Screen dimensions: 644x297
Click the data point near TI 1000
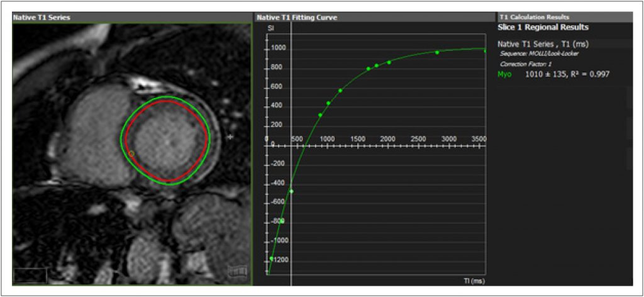pos(328,103)
